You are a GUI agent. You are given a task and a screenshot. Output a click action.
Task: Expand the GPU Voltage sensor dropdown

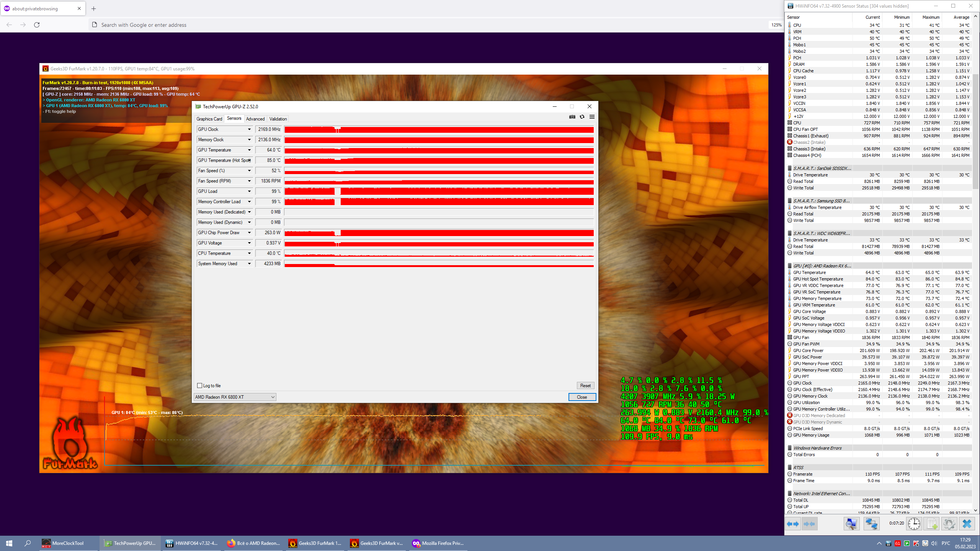[x=249, y=243]
